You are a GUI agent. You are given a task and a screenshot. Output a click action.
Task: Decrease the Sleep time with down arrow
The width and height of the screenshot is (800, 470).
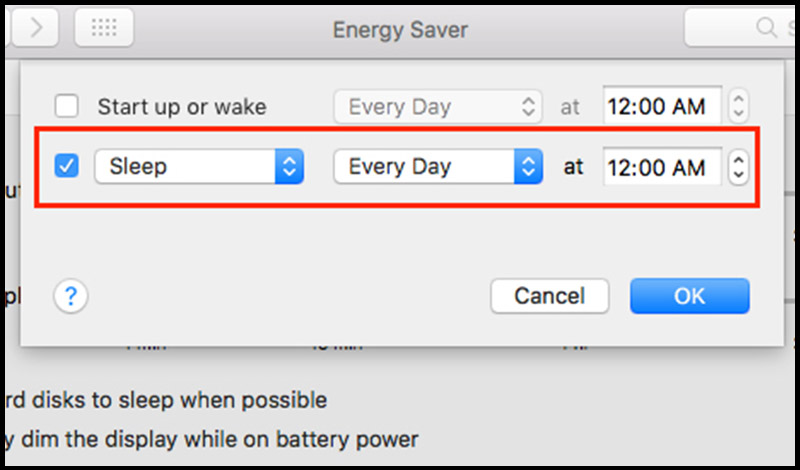tap(738, 175)
